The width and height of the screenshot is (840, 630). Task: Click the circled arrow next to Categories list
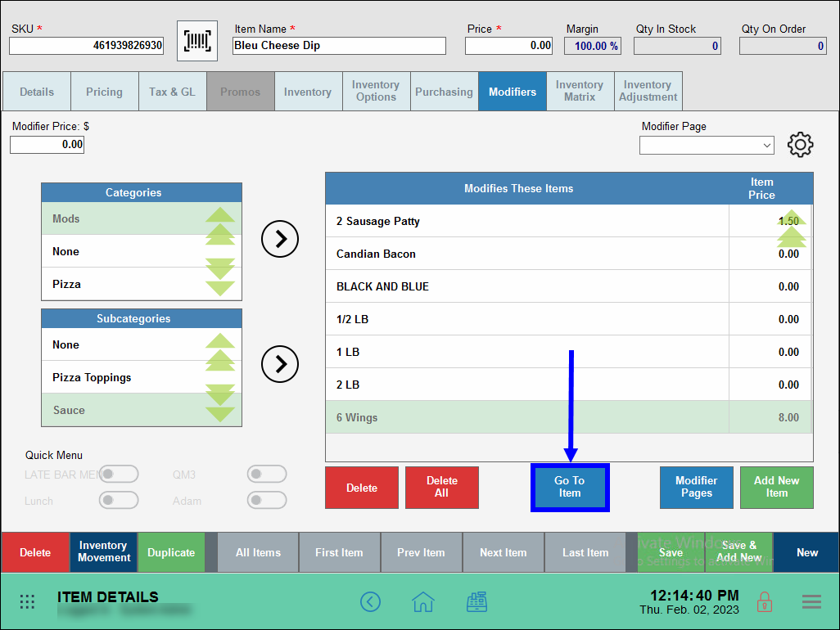[280, 239]
